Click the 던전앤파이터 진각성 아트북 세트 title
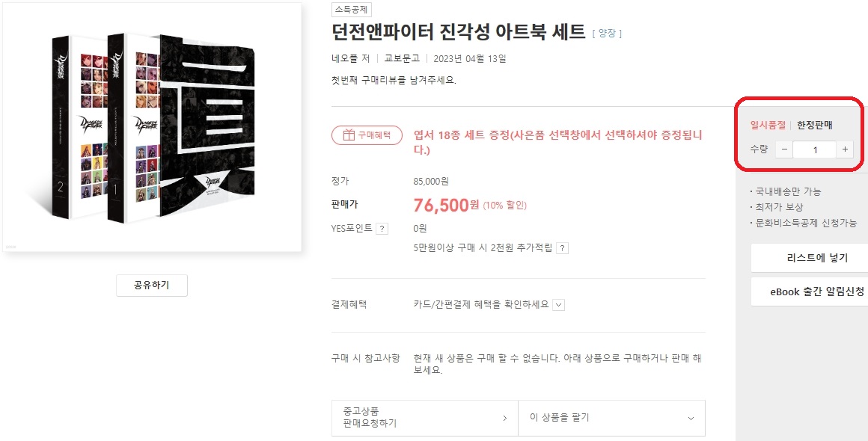The height and width of the screenshot is (441, 868). 458,32
